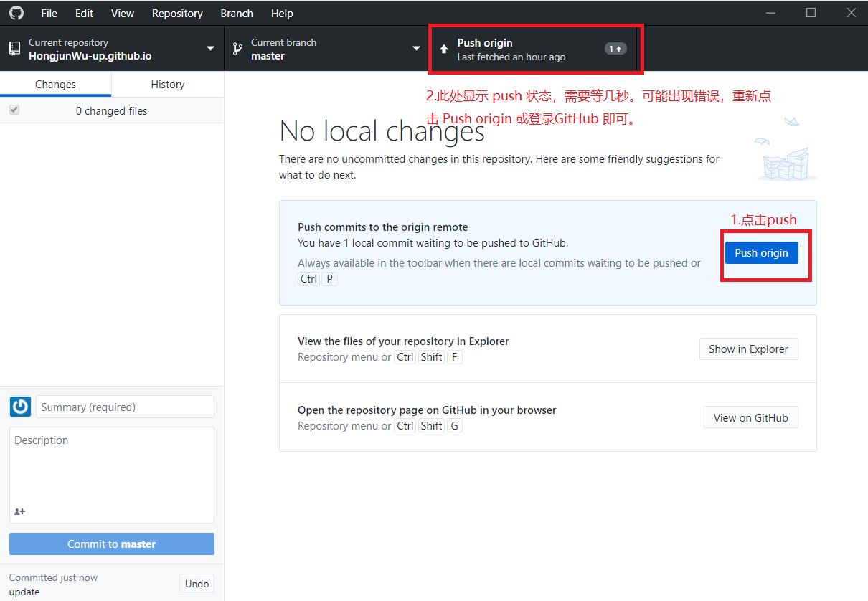Focus the Summary (required) input field
The image size is (868, 601).
(x=125, y=407)
